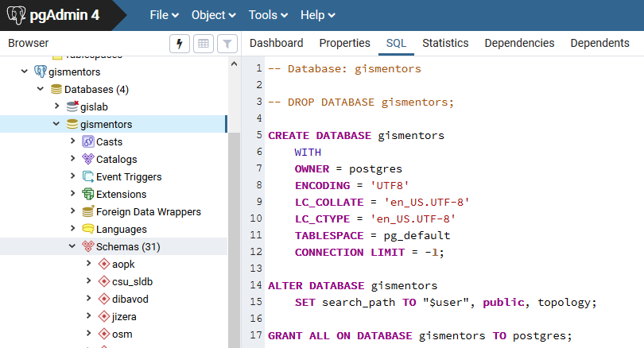Expand the jizera schema
The height and width of the screenshot is (348, 644).
click(89, 316)
